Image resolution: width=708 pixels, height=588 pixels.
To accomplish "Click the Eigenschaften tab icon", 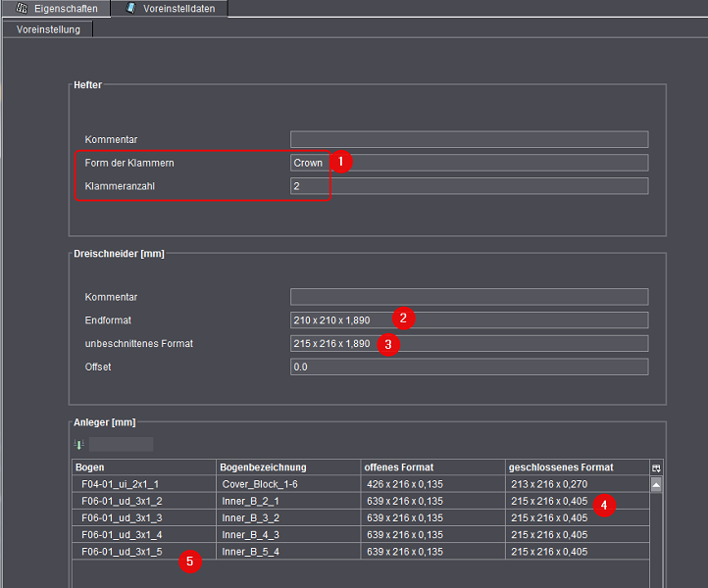I will (x=22, y=8).
